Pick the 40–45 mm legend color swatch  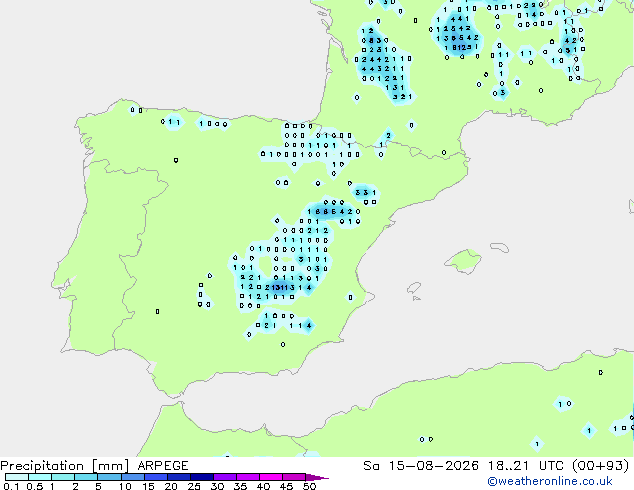tap(271, 477)
